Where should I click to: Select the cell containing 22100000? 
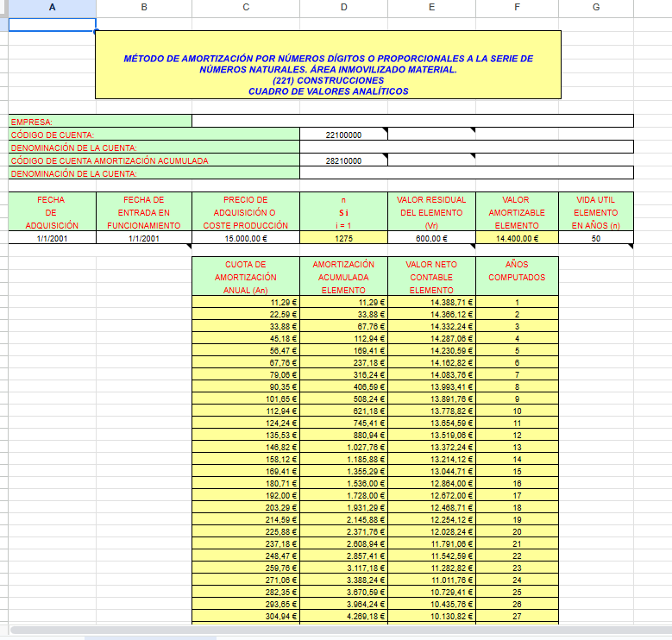pos(344,135)
